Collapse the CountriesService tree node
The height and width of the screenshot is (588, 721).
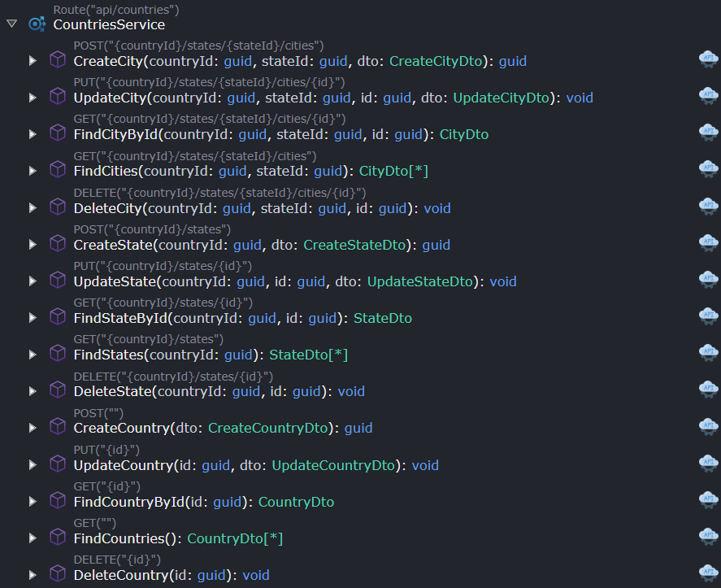coord(11,24)
